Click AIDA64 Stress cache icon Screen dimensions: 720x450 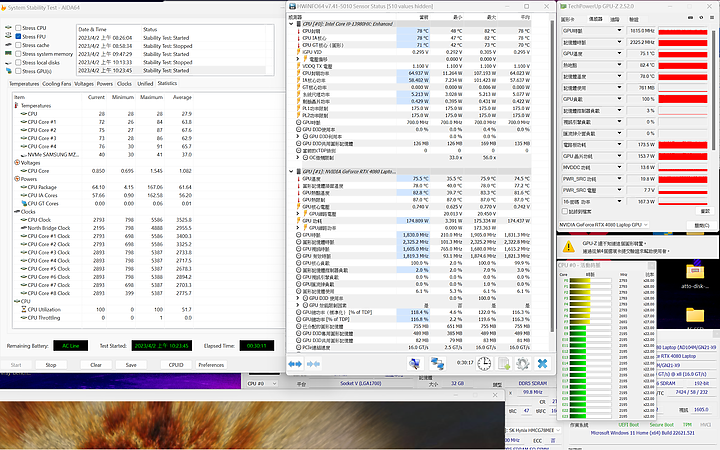pos(8,45)
